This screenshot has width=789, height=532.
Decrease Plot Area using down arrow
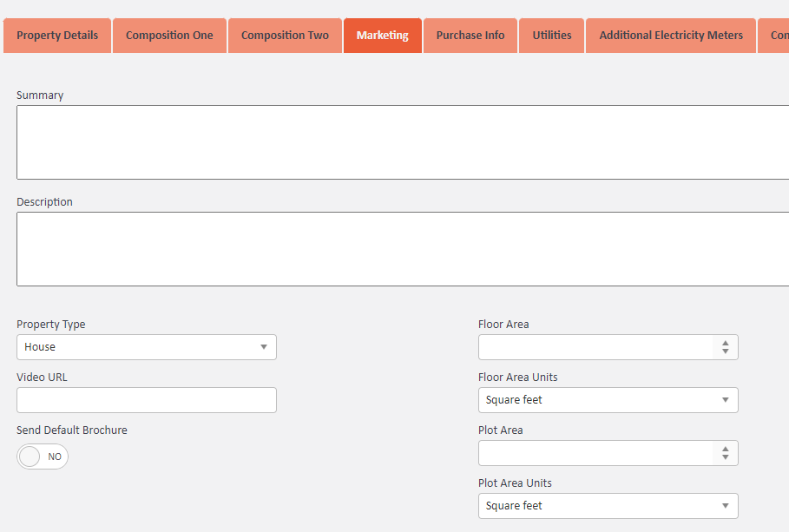[726, 457]
